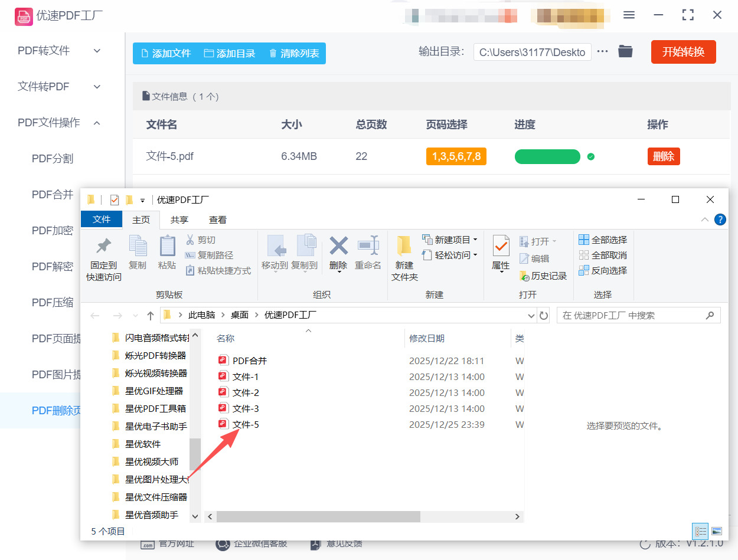Screen dimensions: 738x560
Task: Open the hamburger menu in the app title bar
Action: (x=629, y=15)
